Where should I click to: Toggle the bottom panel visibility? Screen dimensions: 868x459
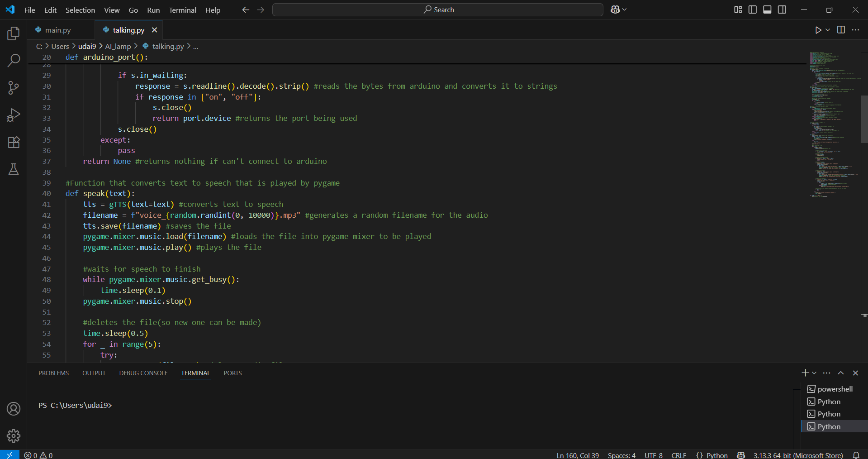[767, 10]
